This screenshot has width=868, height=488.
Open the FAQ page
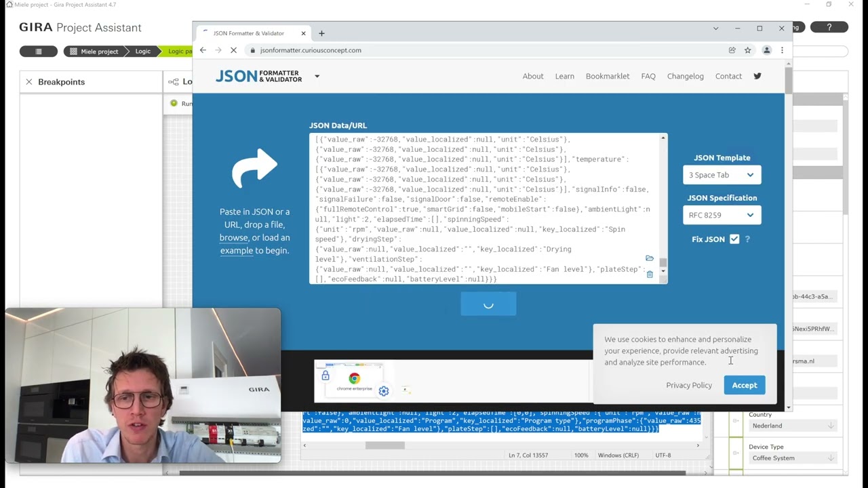click(648, 76)
